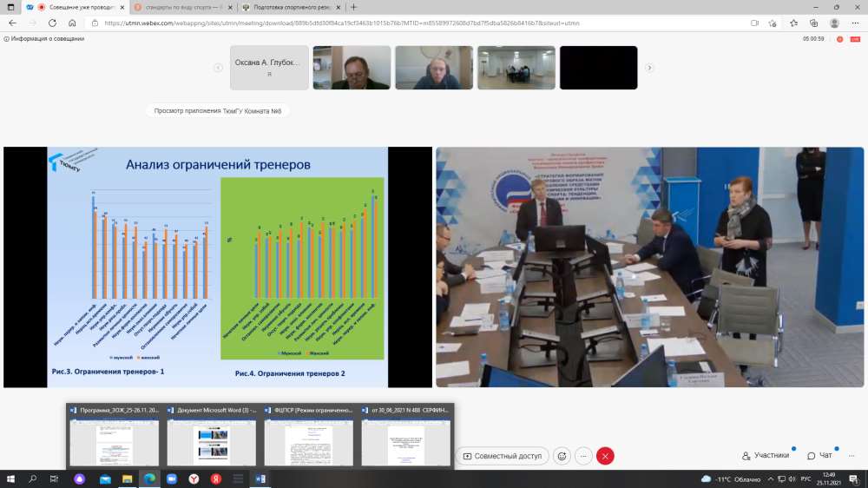Open the tab actions menu icon

(10, 7)
